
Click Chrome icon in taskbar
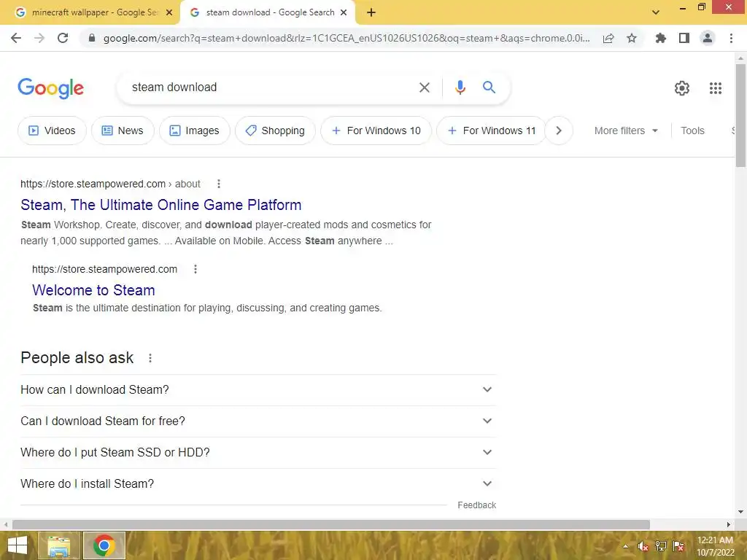pyautogui.click(x=104, y=545)
